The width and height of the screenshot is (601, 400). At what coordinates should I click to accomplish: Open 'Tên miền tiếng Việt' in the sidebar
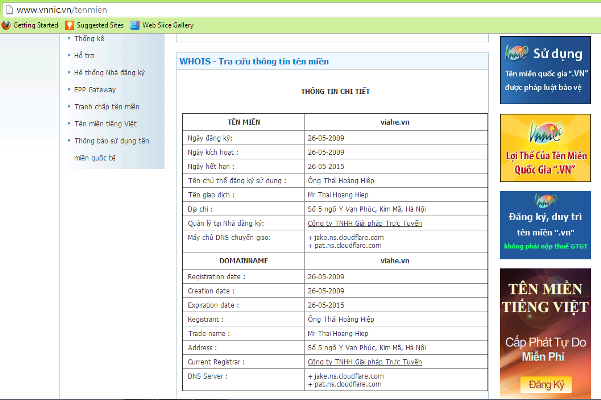coord(108,123)
